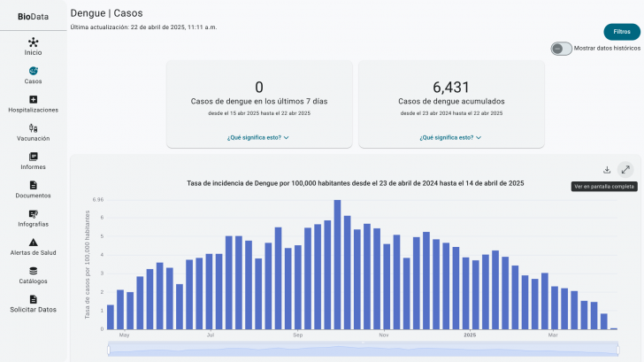This screenshot has height=362, width=644.
Task: Open the Informes sidebar icon
Action: [33, 157]
